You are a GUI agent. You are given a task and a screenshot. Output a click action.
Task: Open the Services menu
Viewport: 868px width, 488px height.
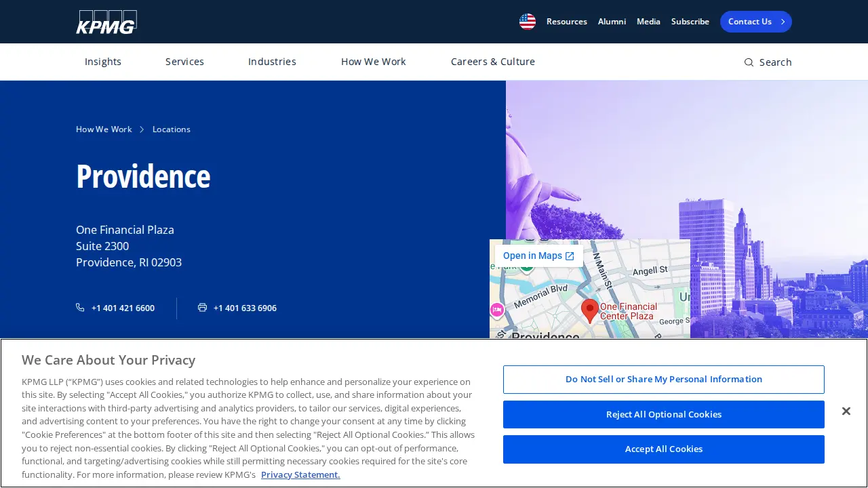click(184, 62)
